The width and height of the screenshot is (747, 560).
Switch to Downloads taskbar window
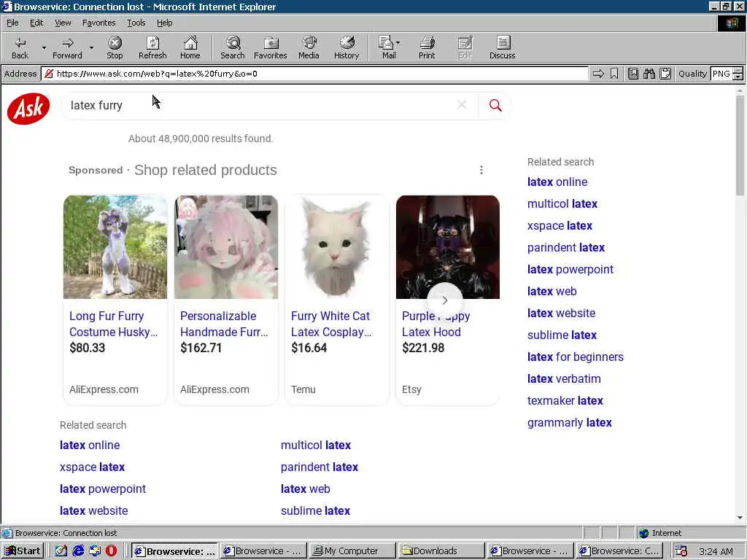(x=441, y=551)
